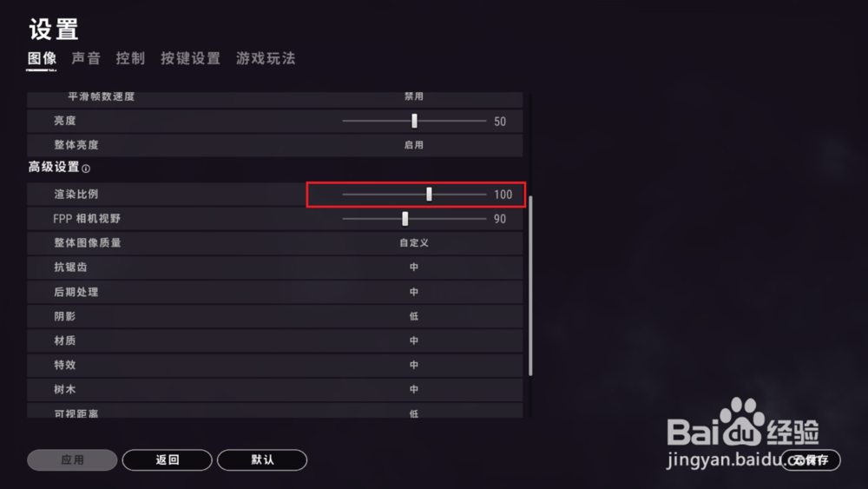
Task: Toggle 平滑帧数速度 禁用 setting
Action: tap(413, 96)
